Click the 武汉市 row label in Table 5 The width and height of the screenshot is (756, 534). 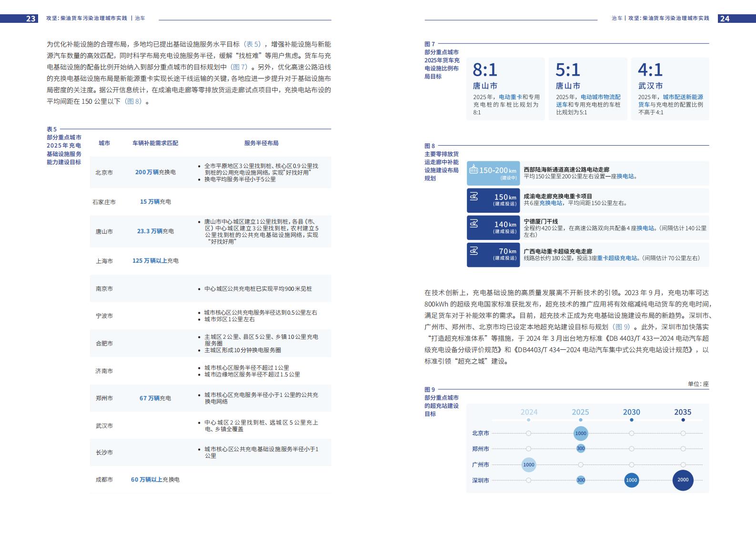(104, 426)
